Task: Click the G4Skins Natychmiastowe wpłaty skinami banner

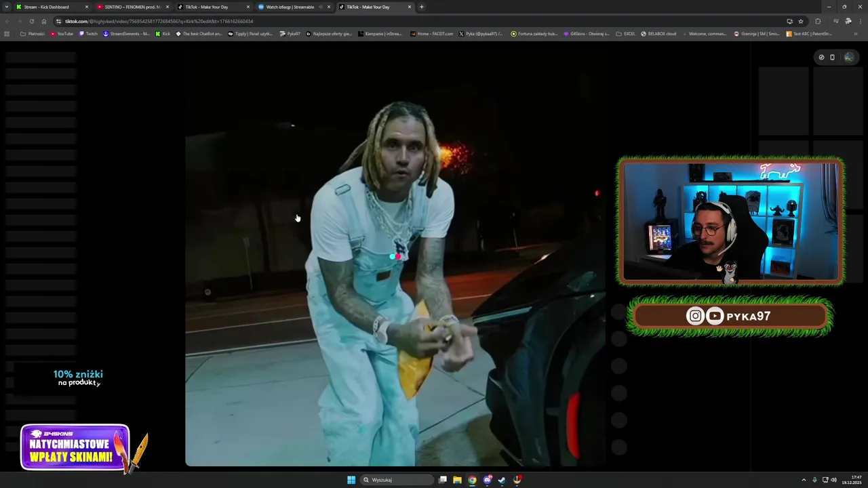Action: pyautogui.click(x=75, y=448)
